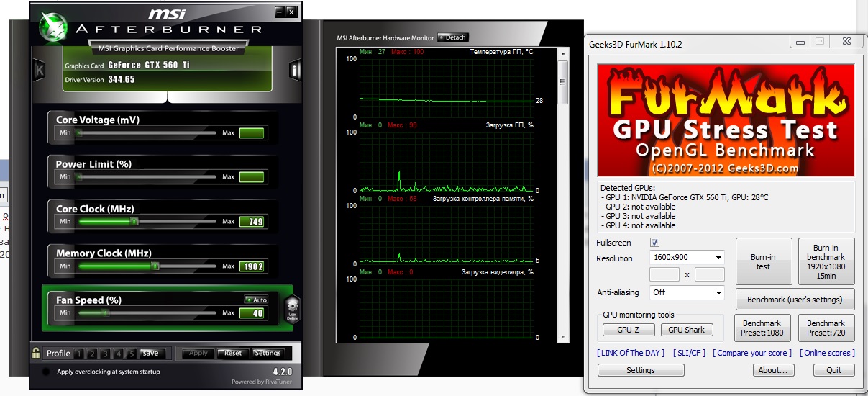Click the Core Voltage value field

(x=252, y=132)
